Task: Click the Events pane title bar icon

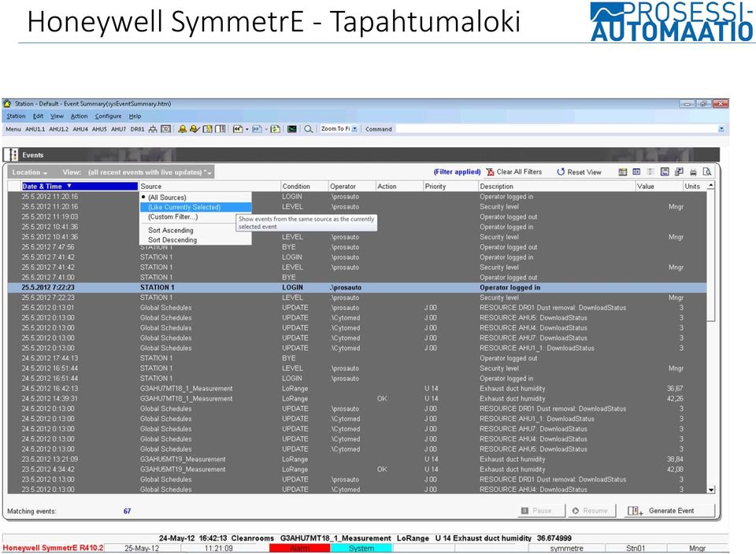Action: pos(10,155)
